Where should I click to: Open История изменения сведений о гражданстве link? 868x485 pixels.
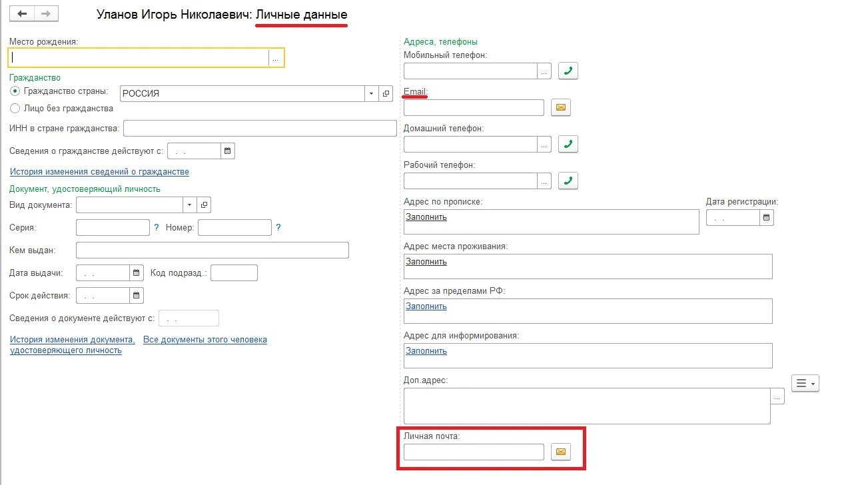tap(99, 172)
